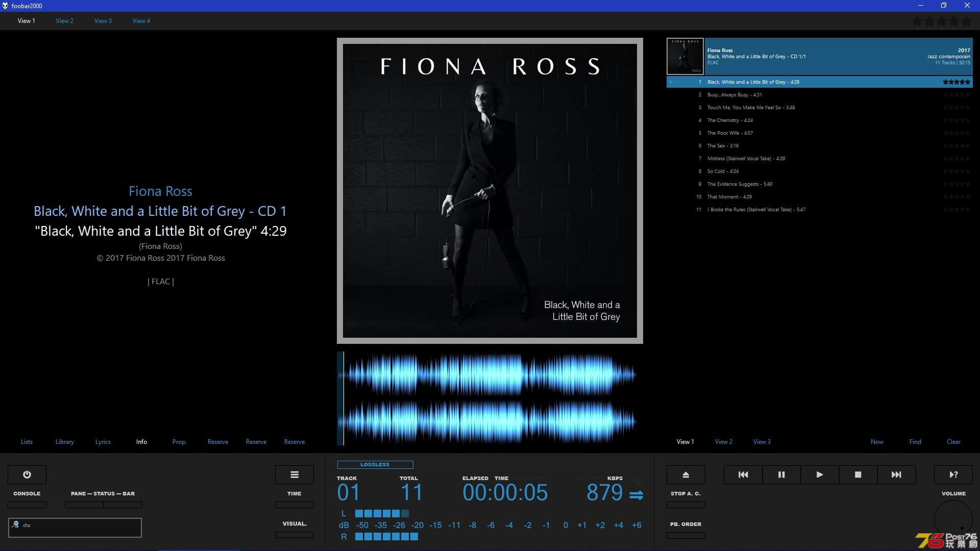Open the Lists tab

click(27, 442)
